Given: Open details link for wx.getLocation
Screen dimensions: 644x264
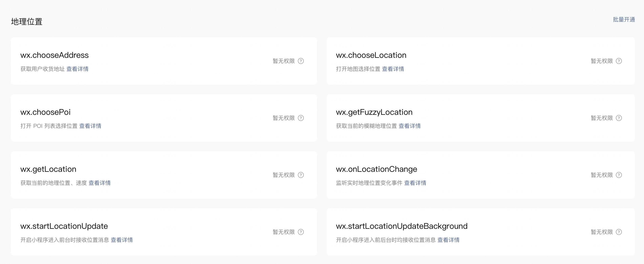Looking at the screenshot, I should (x=99, y=183).
